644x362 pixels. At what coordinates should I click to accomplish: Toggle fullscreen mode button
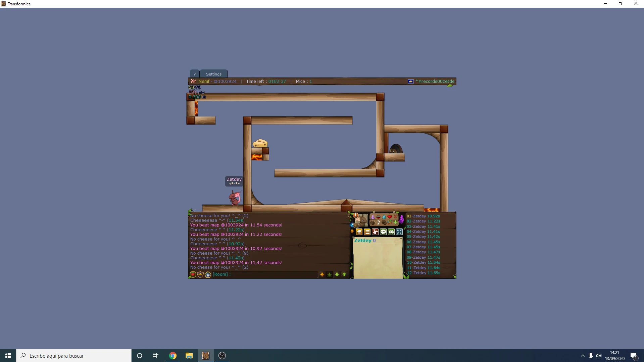click(399, 232)
